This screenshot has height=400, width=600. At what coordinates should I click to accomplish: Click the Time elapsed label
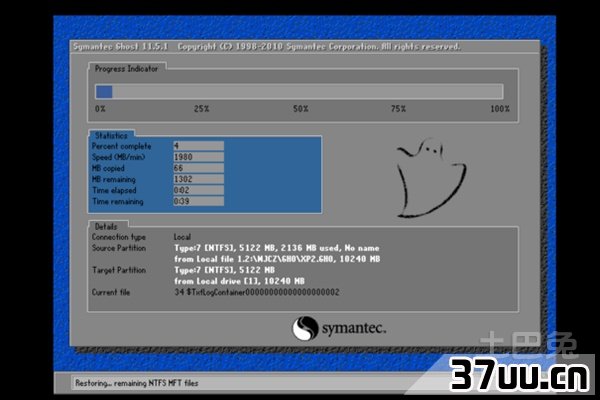click(114, 190)
